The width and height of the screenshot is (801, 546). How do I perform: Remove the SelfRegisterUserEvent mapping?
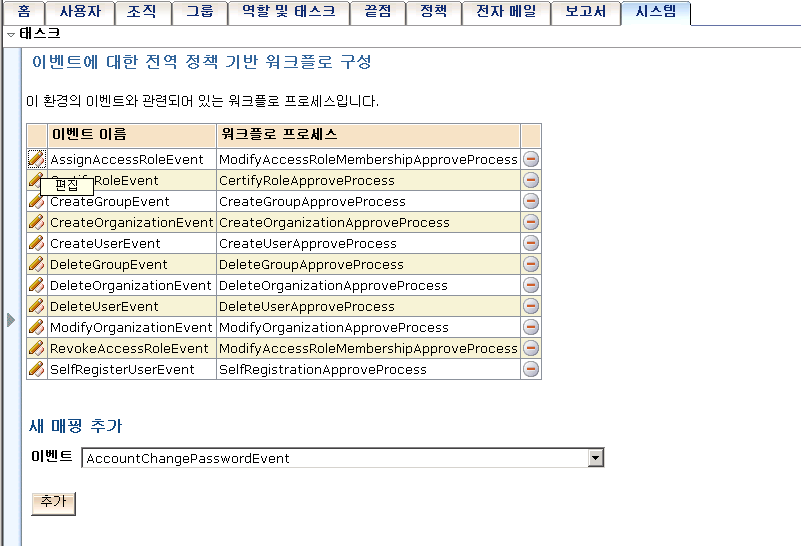click(x=531, y=369)
